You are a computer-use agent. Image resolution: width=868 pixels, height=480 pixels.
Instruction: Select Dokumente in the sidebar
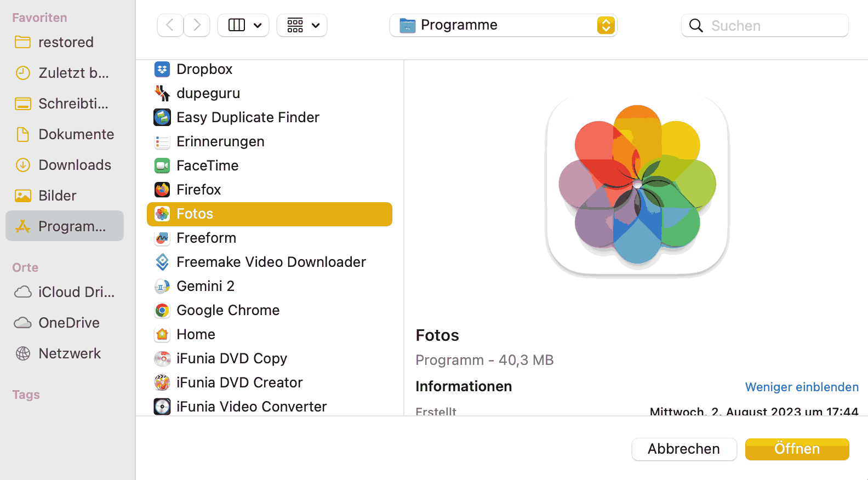point(65,134)
